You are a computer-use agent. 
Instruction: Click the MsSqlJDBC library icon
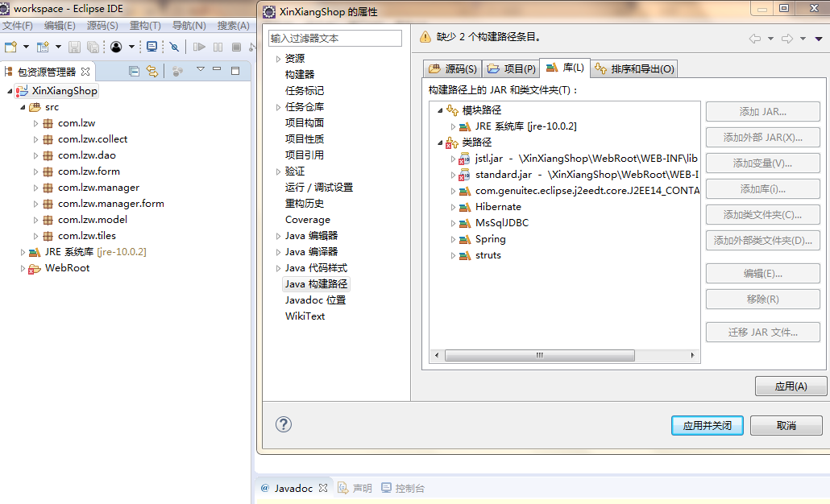point(465,223)
